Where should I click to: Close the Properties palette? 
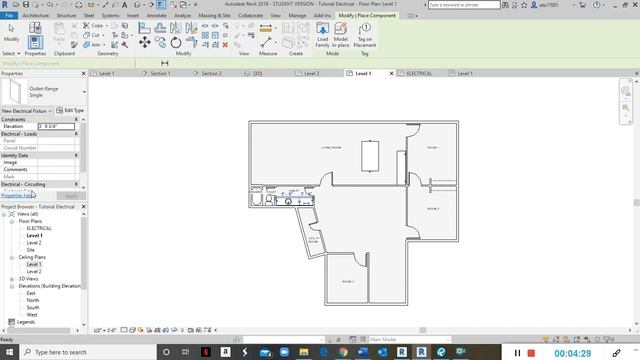(84, 73)
